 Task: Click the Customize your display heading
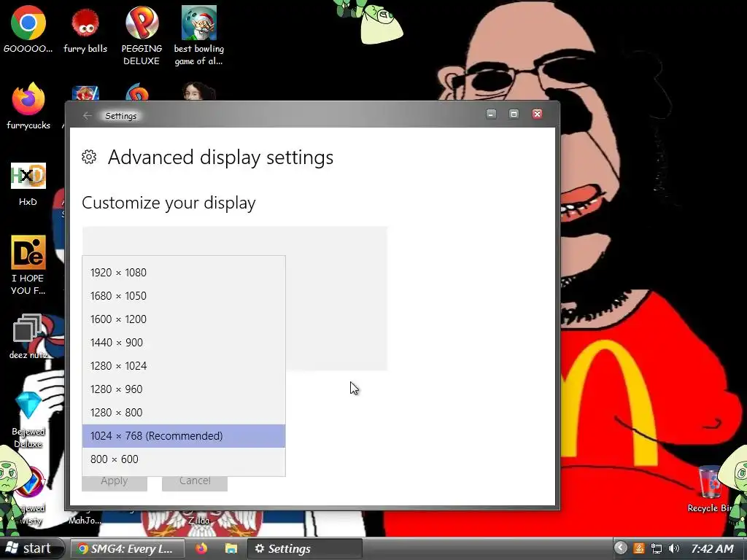click(169, 203)
